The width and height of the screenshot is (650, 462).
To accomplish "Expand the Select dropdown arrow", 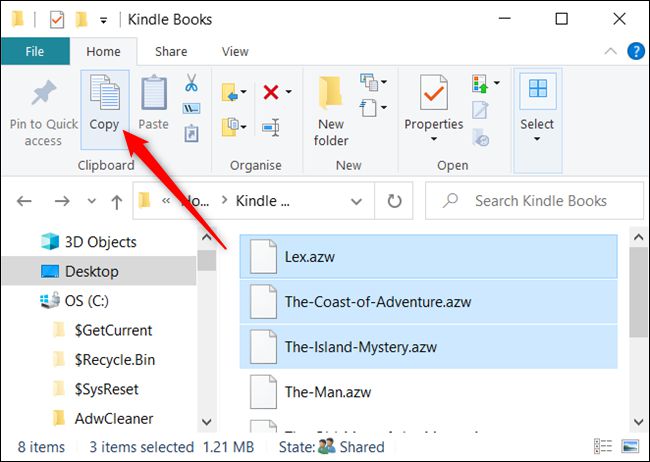I will [537, 139].
